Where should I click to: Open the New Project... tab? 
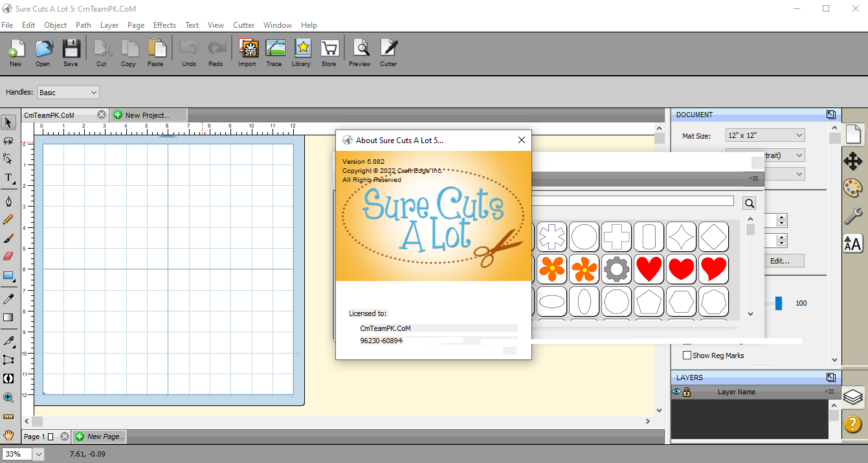point(148,115)
